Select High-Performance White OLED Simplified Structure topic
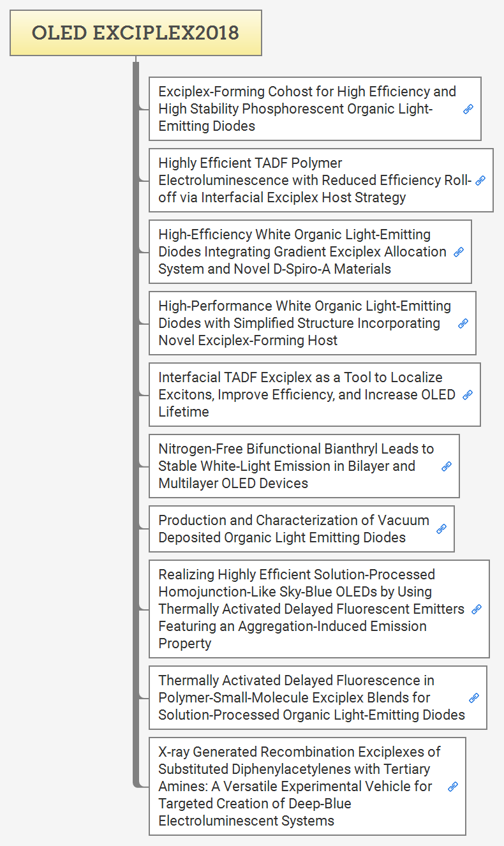The height and width of the screenshot is (846, 504). [304, 323]
